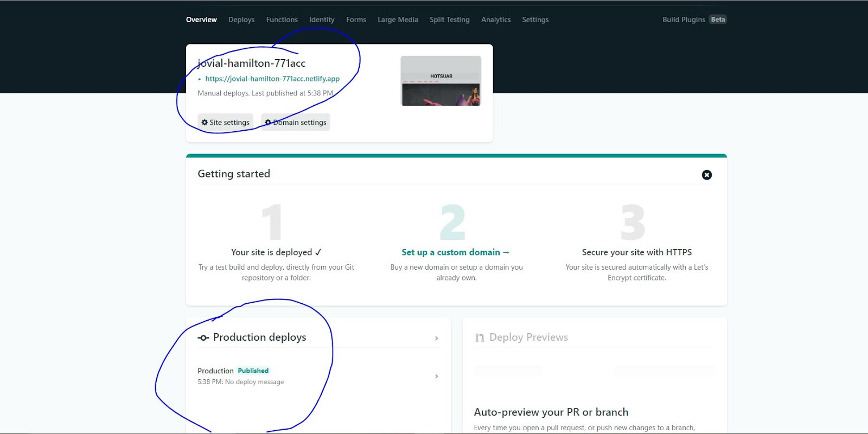This screenshot has height=434, width=868.
Task: Click the gear icon in Domain settings
Action: click(268, 123)
